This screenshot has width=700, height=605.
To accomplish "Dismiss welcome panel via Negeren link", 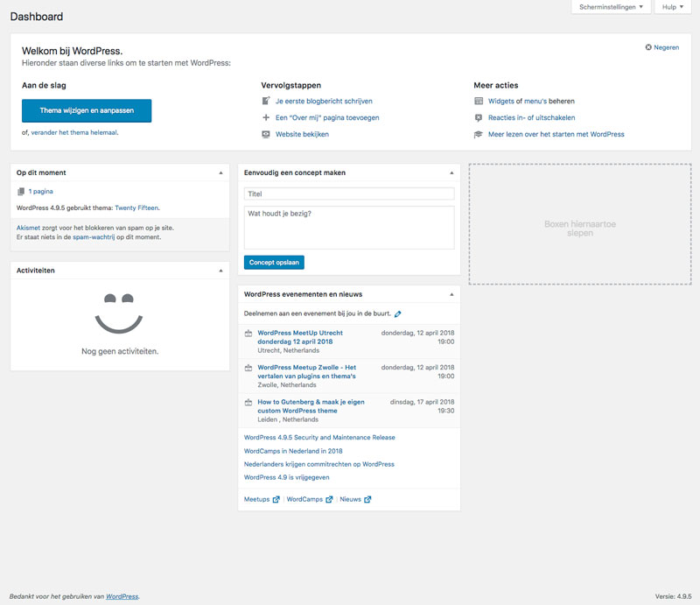I will 666,47.
